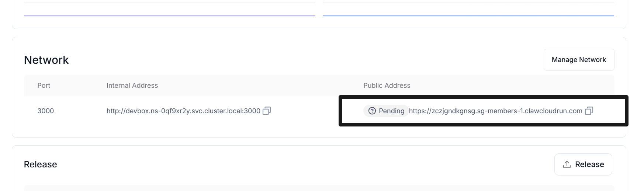Click the Network section heading

click(x=46, y=60)
